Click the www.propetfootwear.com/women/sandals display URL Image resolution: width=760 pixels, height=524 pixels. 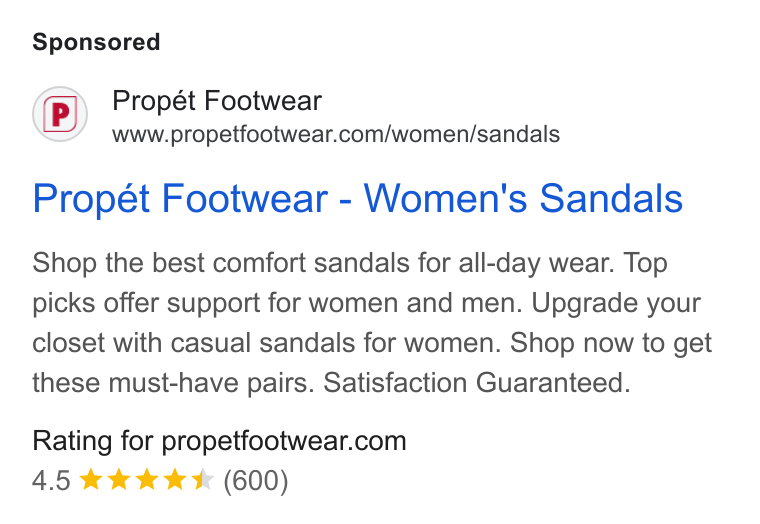(x=336, y=134)
